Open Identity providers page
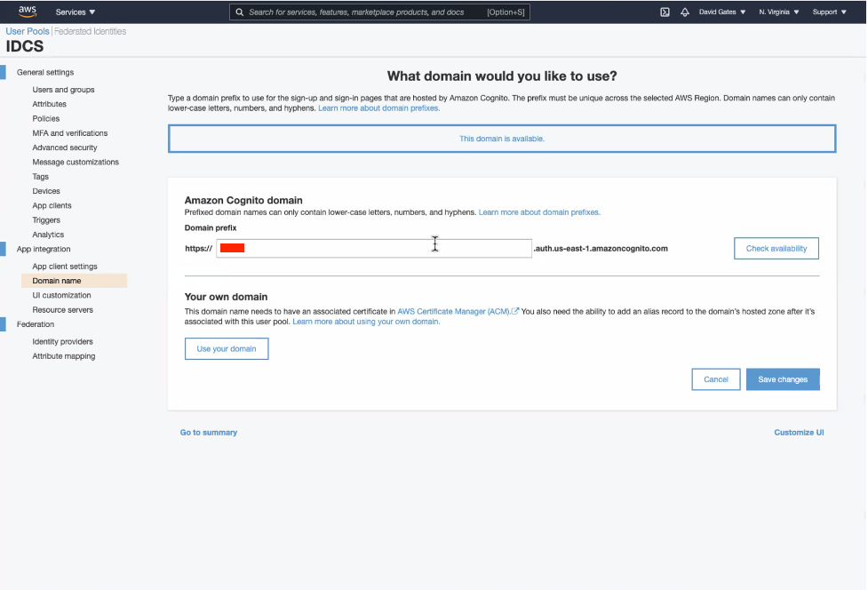Screen dimensions: 868x590 point(62,341)
